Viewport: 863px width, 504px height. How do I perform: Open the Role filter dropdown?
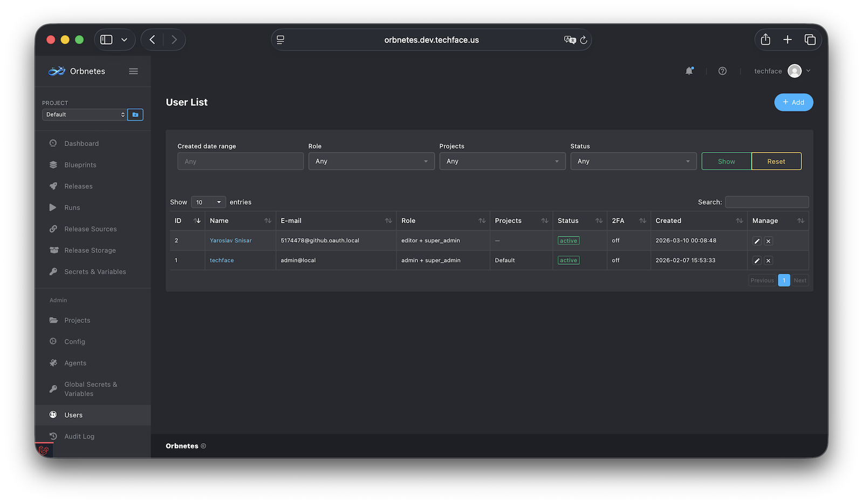(x=371, y=161)
